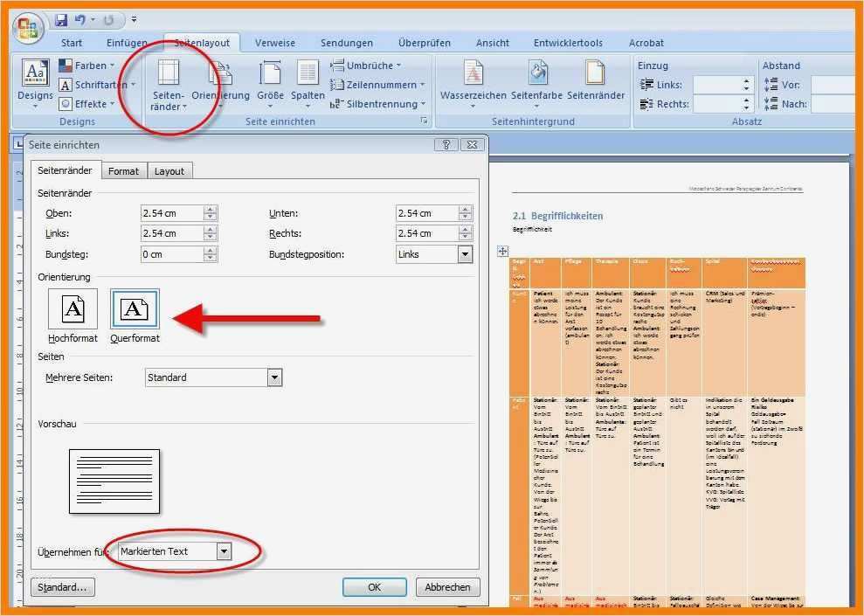Select the Seitenränder dialog tab
The height and width of the screenshot is (616, 864).
65,170
